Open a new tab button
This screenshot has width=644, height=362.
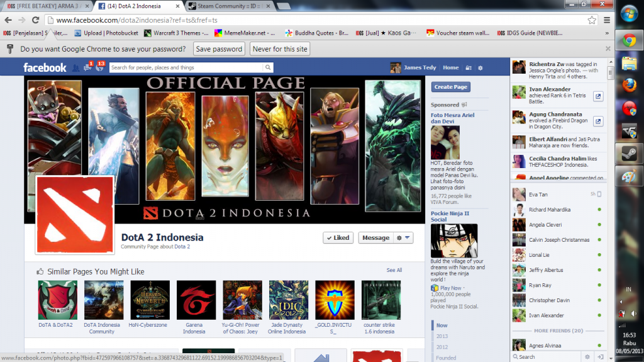[x=284, y=6]
